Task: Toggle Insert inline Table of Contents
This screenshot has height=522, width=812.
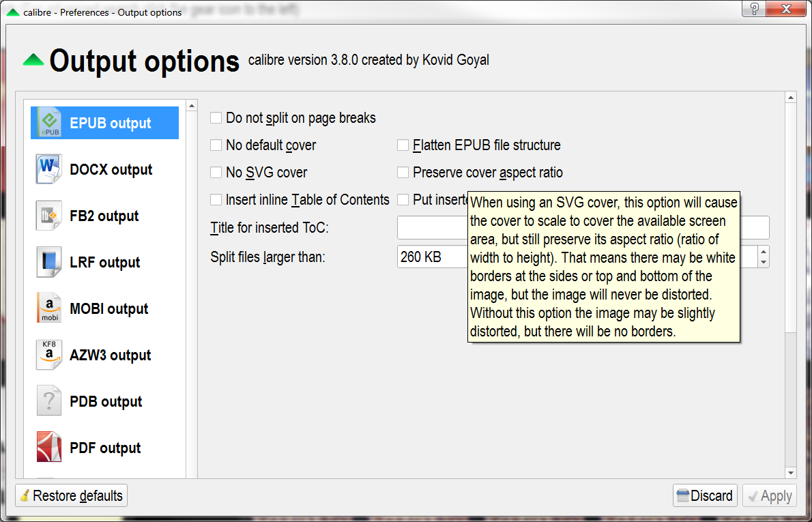Action: (216, 200)
